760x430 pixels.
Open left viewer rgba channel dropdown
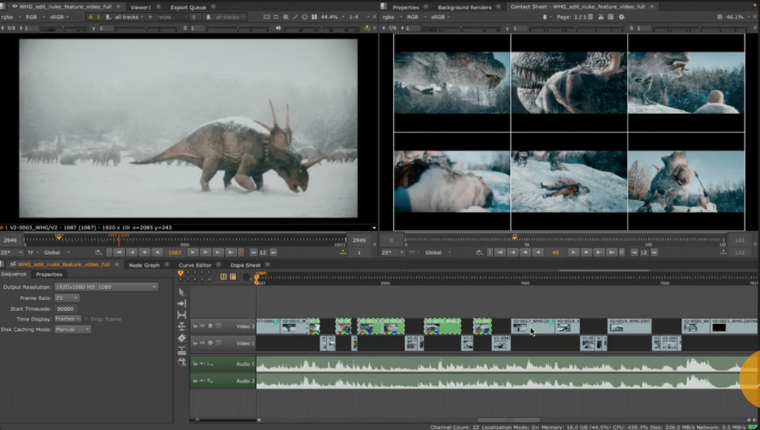tap(10, 17)
